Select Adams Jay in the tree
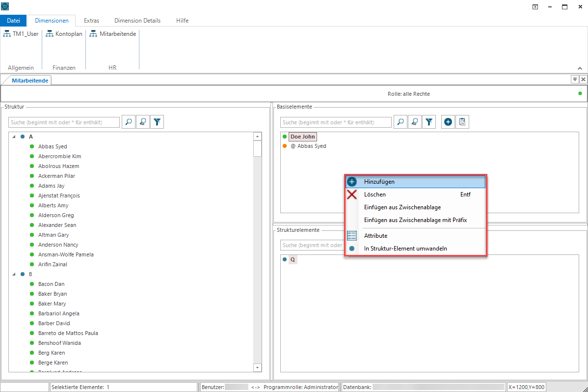The image size is (588, 392). [52, 186]
